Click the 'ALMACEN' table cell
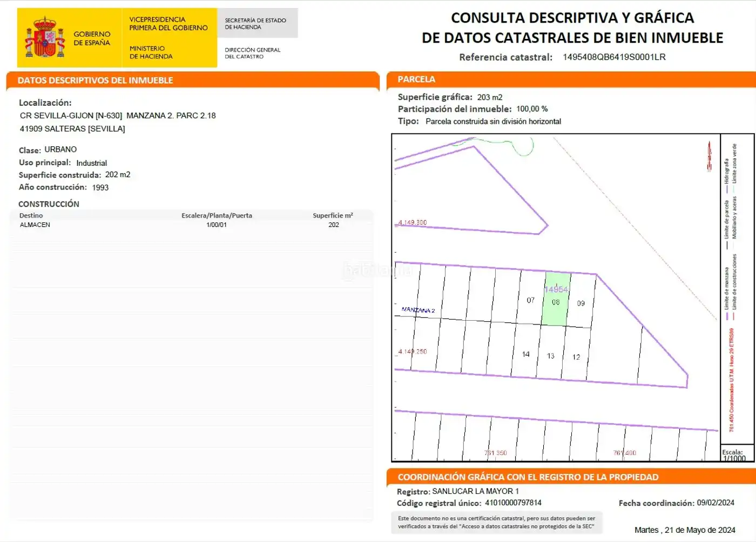Image resolution: width=756 pixels, height=542 pixels. tap(35, 225)
